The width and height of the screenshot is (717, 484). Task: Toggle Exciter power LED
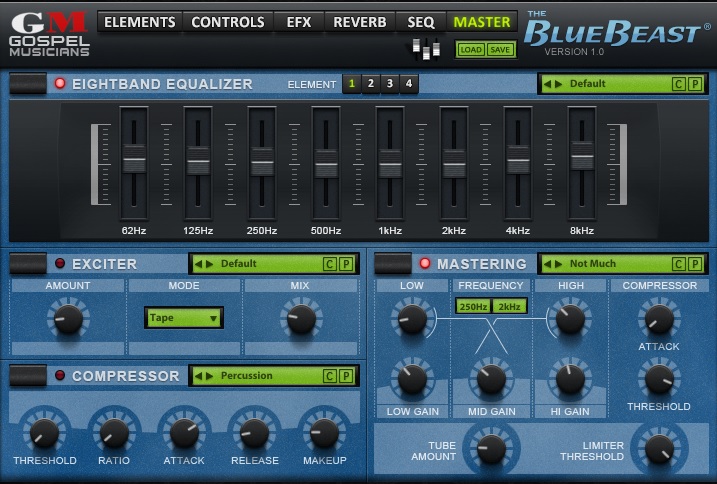tap(60, 264)
